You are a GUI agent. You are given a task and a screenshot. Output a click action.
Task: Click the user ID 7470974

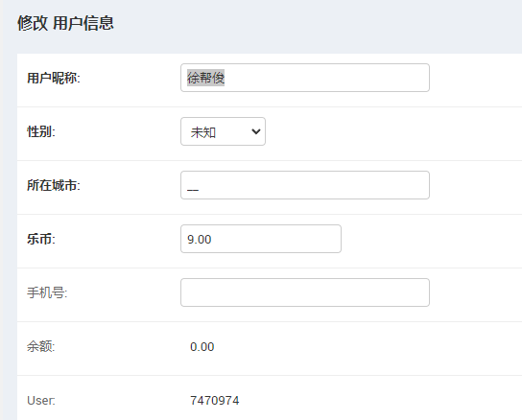(x=215, y=401)
